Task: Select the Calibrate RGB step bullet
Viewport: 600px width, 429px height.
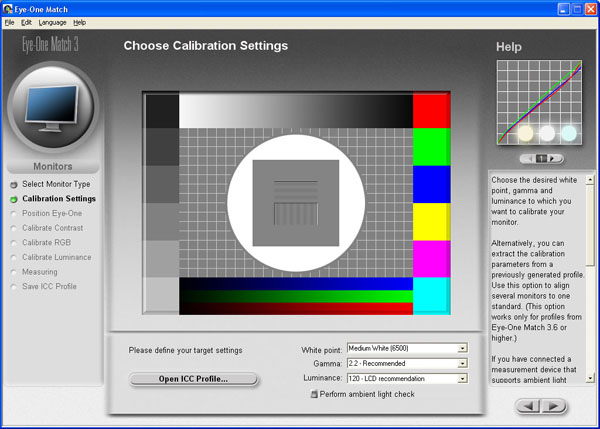Action: coord(14,243)
